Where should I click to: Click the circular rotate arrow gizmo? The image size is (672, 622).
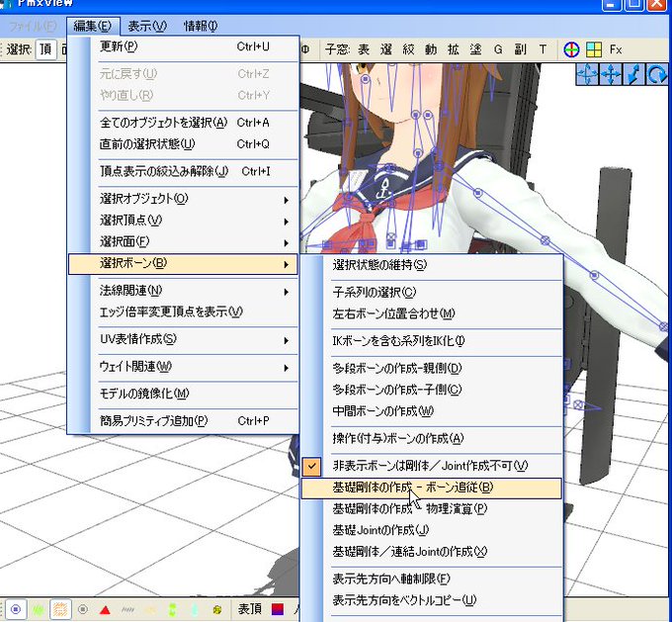point(656,74)
